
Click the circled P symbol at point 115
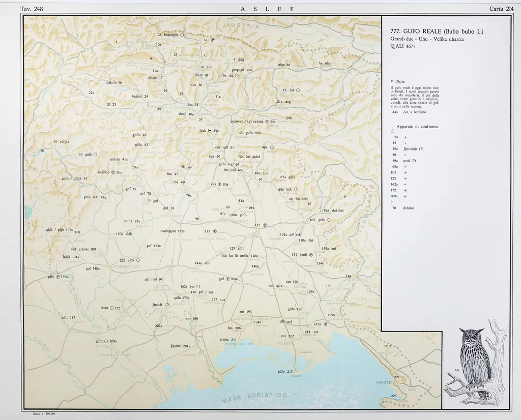(265, 225)
